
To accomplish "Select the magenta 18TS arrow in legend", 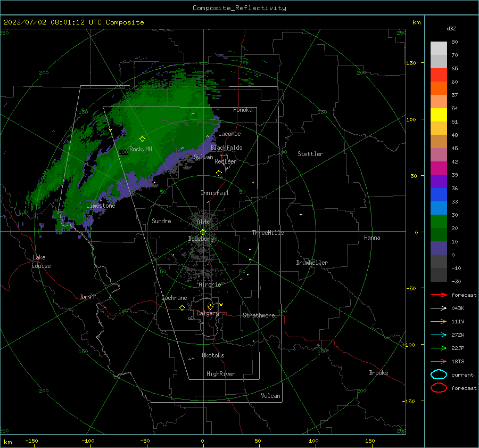I will tap(439, 361).
